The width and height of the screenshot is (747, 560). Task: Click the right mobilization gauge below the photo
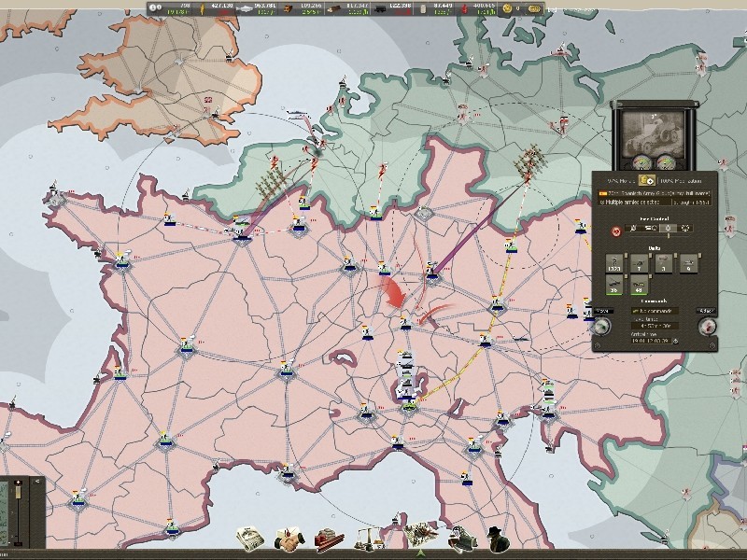[x=664, y=162]
